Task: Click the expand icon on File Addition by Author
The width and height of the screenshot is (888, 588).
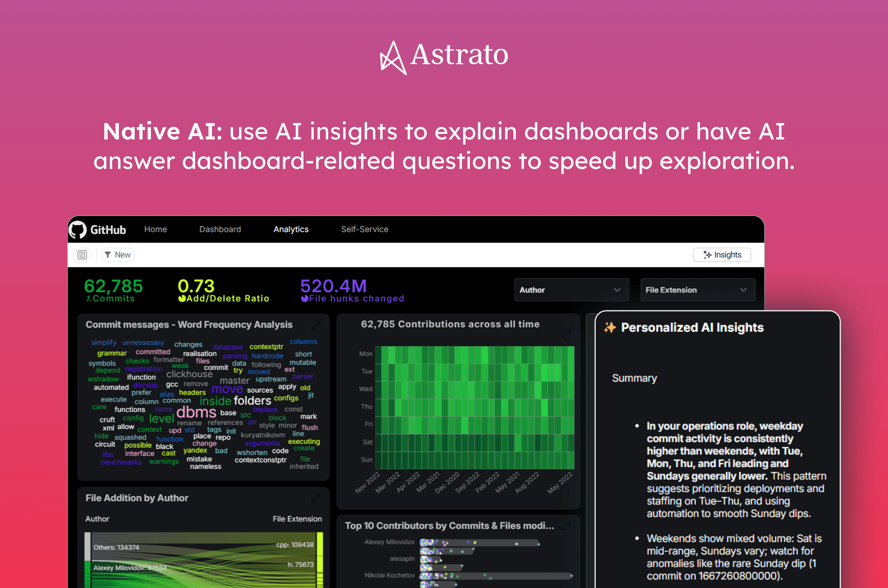Action: [316, 499]
